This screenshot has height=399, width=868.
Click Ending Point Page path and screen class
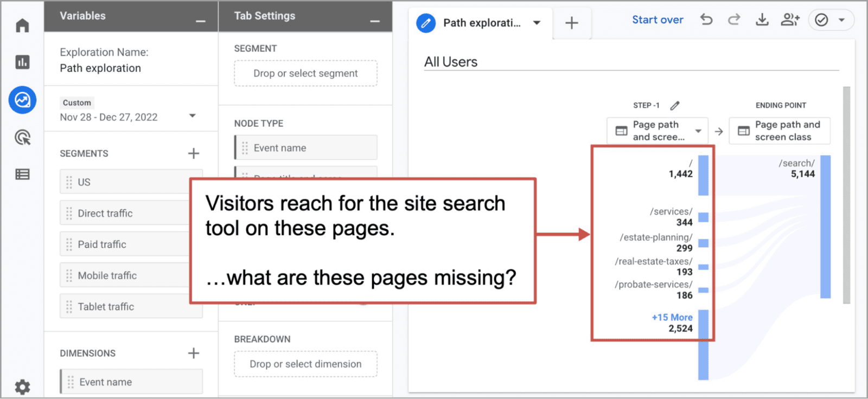click(x=780, y=131)
